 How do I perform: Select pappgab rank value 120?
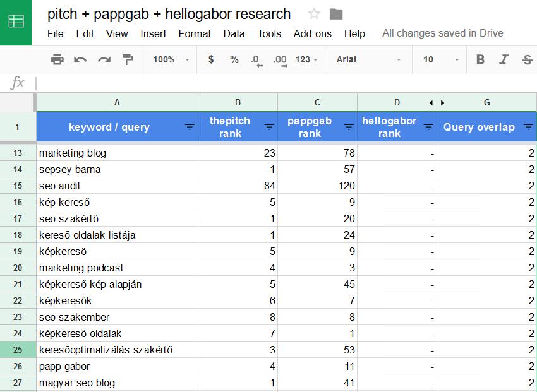pos(317,186)
